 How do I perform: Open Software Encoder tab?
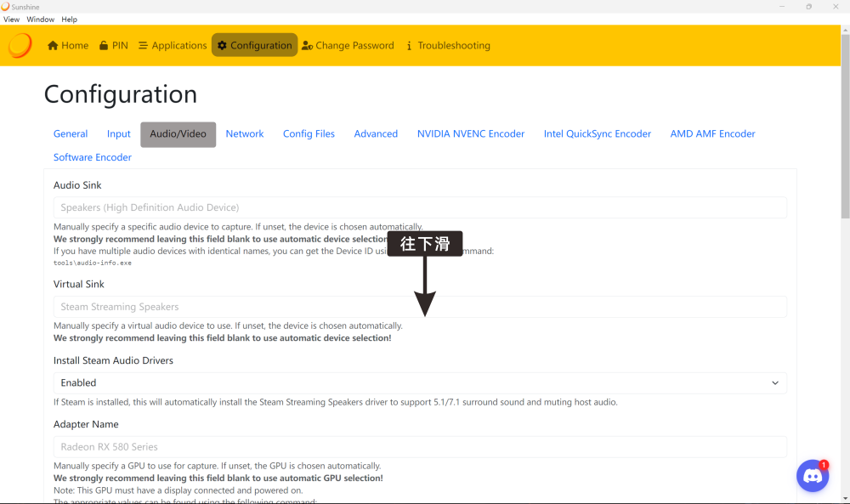[x=93, y=157]
